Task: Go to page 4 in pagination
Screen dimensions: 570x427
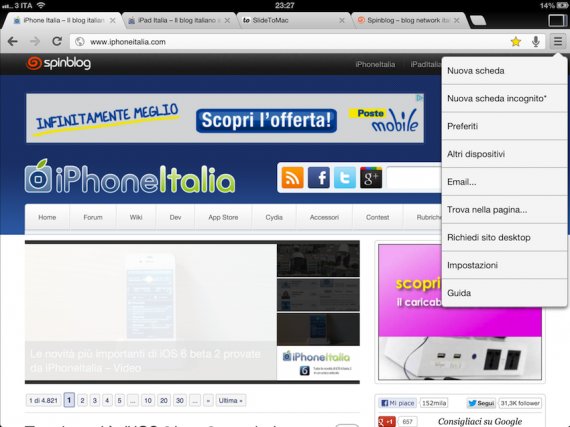Action: pos(107,400)
